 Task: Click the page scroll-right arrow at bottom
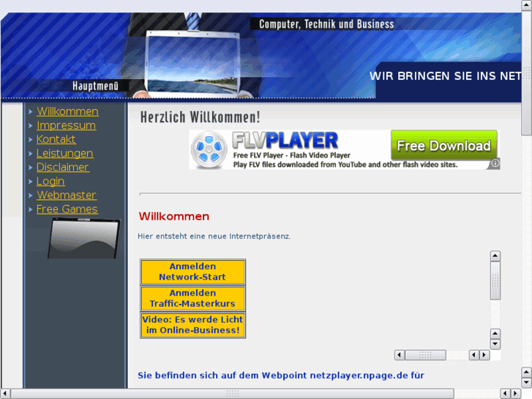[516, 394]
